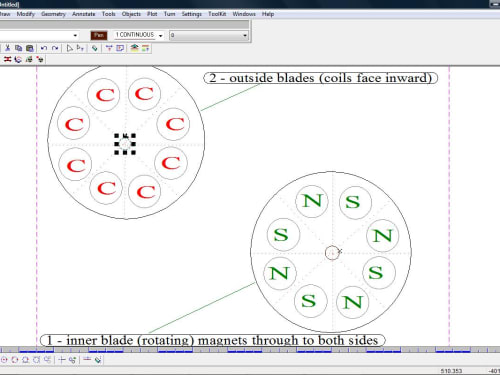Click the Paste icon in toolbar
500x375 pixels.
pyautogui.click(x=30, y=48)
